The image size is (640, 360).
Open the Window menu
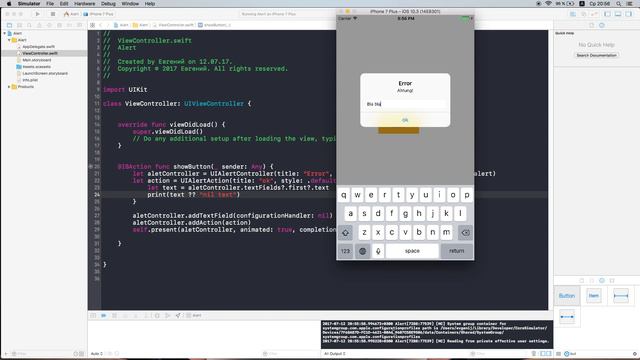click(x=130, y=4)
